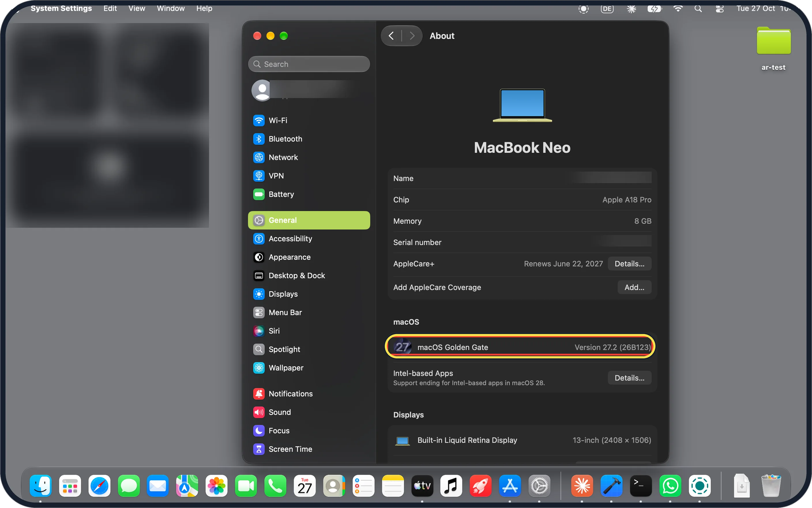Open Screen Time settings
The width and height of the screenshot is (812, 508).
coord(309,449)
